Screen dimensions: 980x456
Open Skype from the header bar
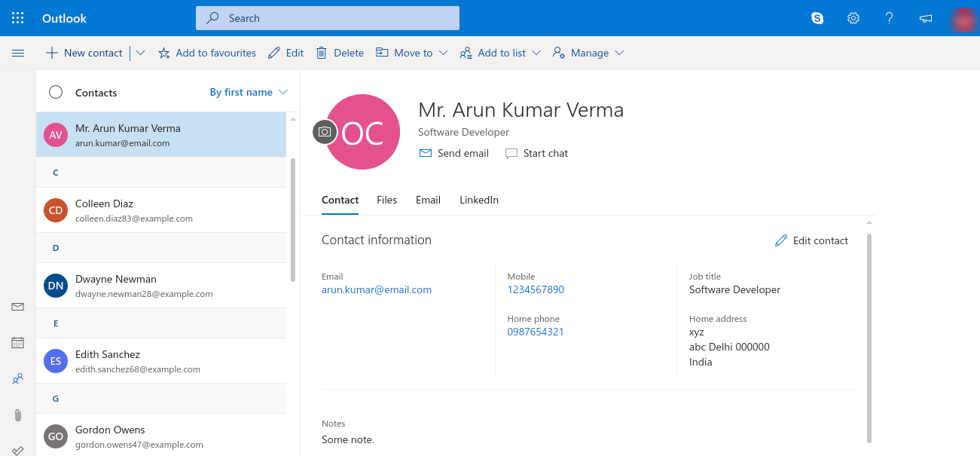tap(817, 18)
